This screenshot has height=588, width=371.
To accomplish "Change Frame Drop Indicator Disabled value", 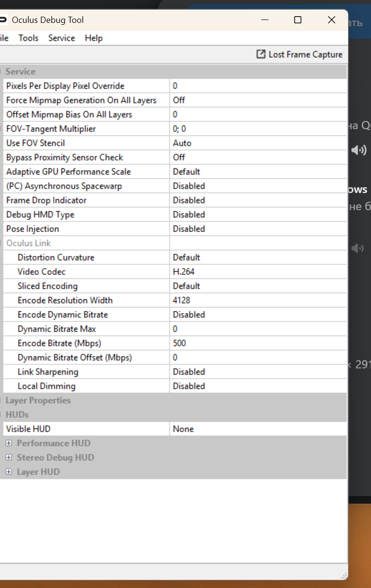I will click(258, 200).
